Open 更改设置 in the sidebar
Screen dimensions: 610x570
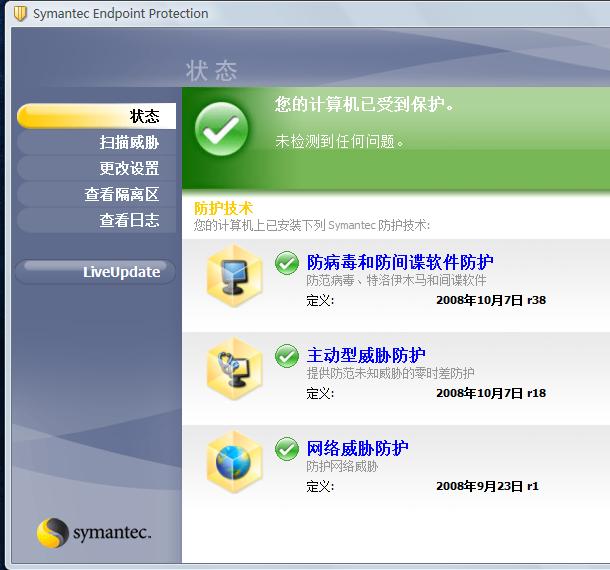pyautogui.click(x=96, y=168)
